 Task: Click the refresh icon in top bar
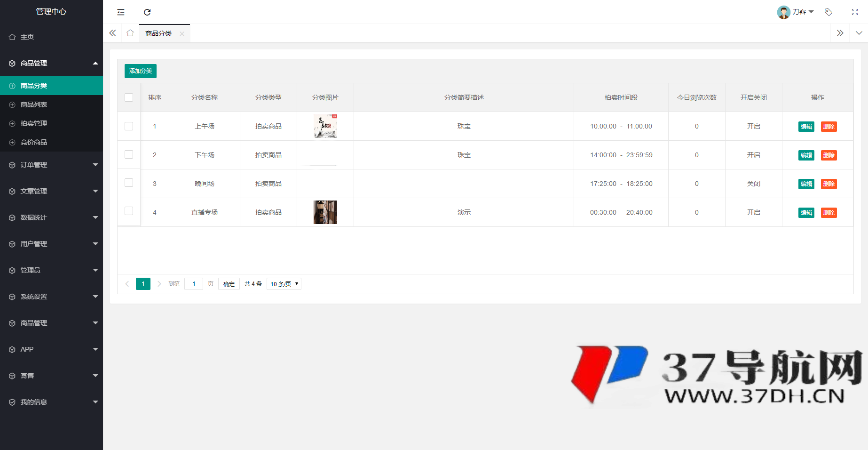click(x=147, y=12)
